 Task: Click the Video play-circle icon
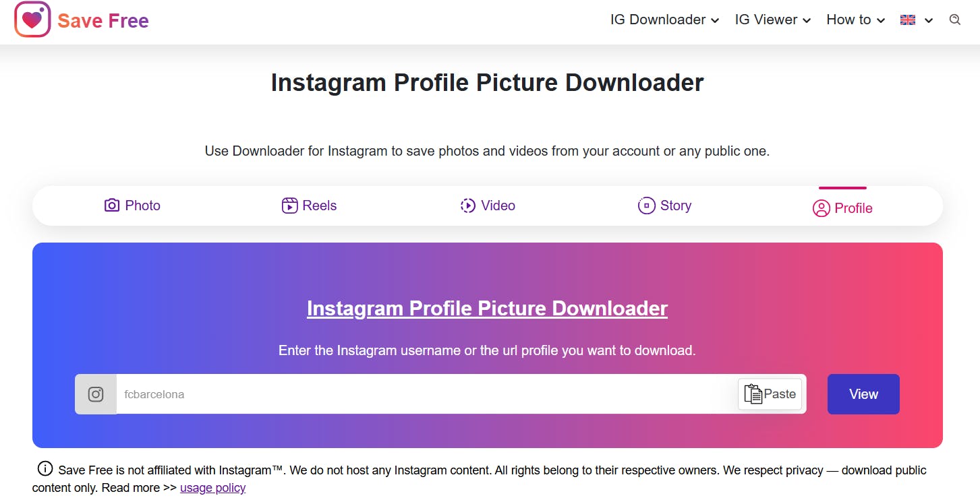point(468,206)
